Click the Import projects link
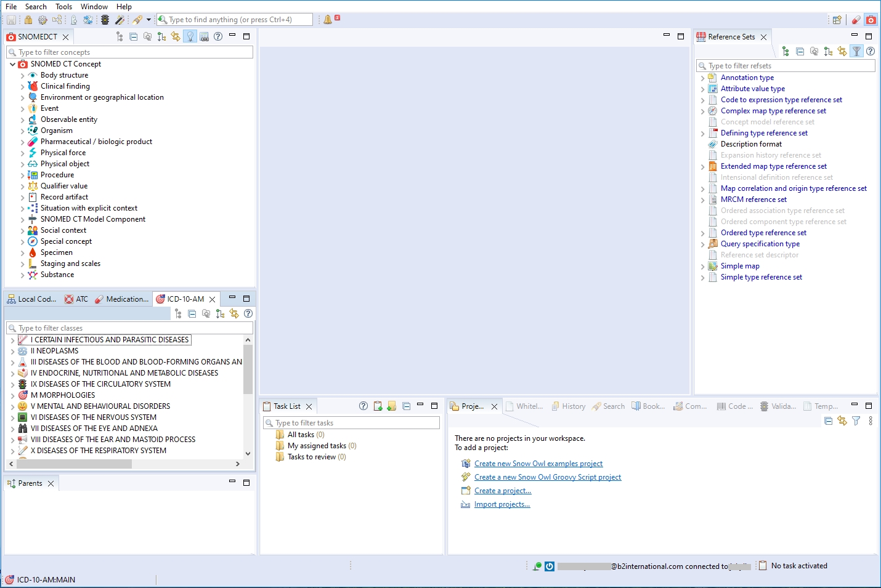Screen dimensions: 881x588 coord(501,504)
